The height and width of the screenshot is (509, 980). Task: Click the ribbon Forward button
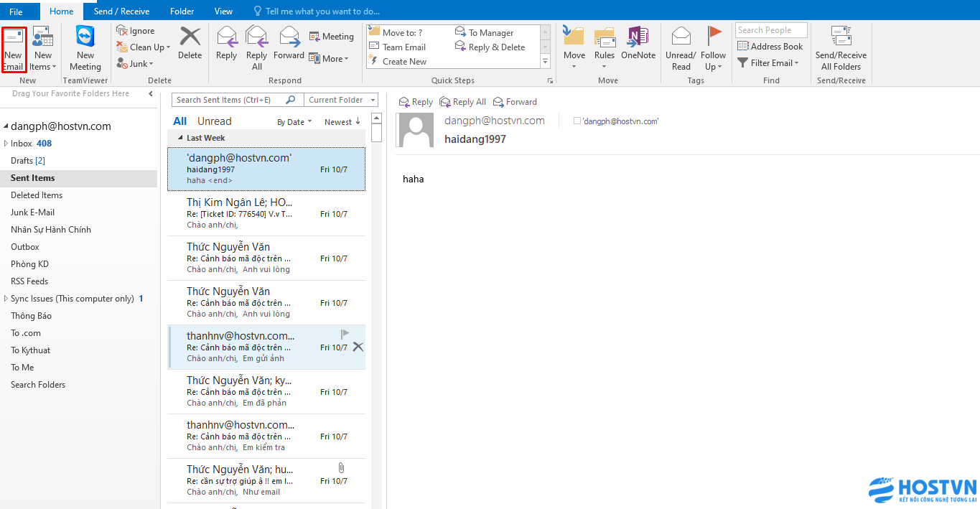[289, 43]
